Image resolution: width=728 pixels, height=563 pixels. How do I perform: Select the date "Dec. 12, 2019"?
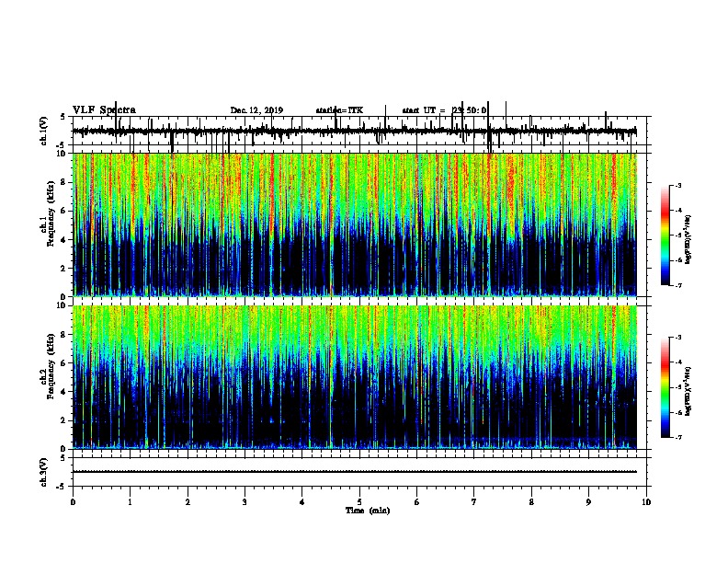point(256,110)
